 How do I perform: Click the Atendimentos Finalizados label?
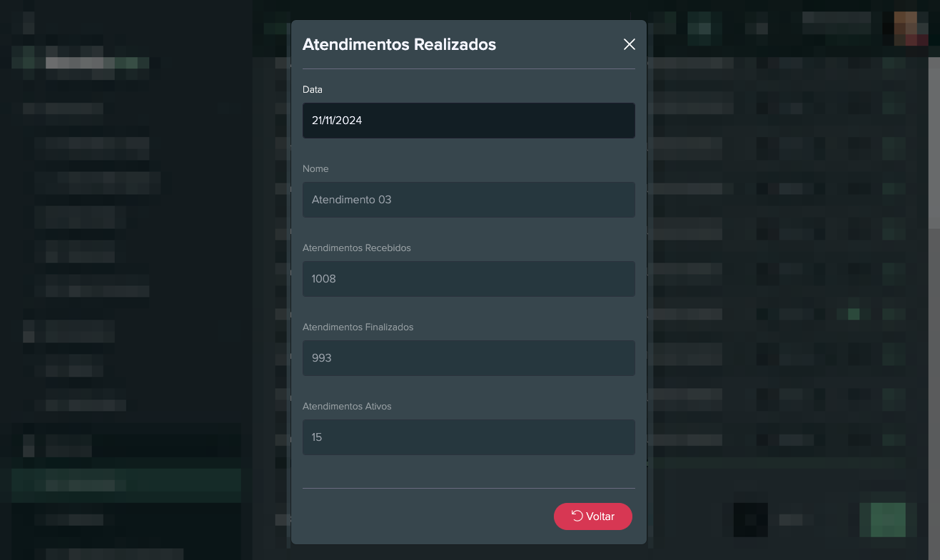pos(358,327)
